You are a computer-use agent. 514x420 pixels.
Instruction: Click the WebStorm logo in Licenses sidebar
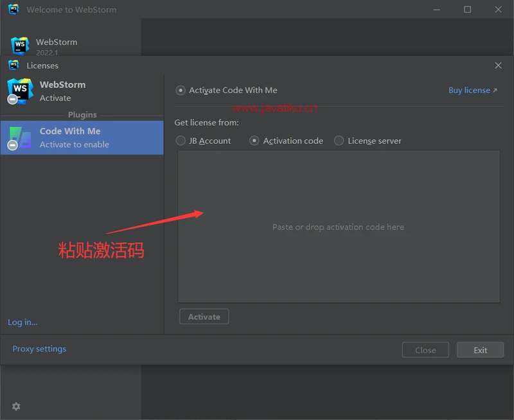(19, 91)
